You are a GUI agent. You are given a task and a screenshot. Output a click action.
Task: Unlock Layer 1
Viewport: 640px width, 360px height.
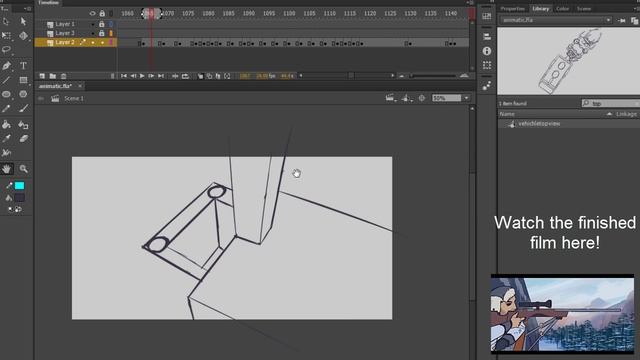pyautogui.click(x=102, y=24)
